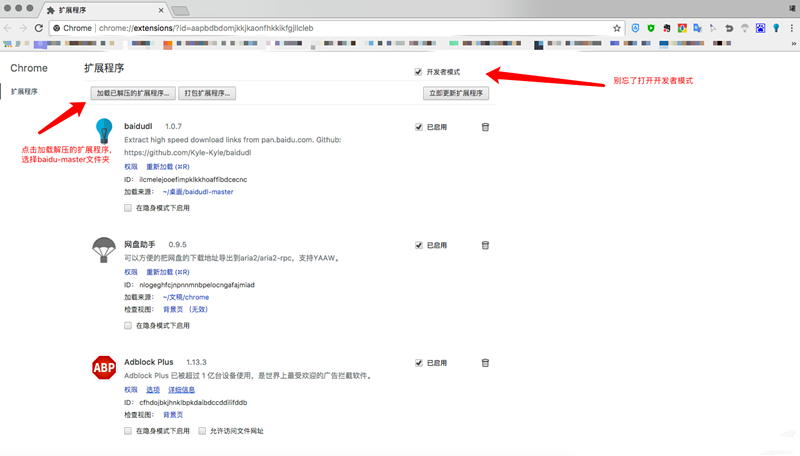Inspect Adblock Plus 背景页 link
The image size is (800, 456).
point(173,415)
